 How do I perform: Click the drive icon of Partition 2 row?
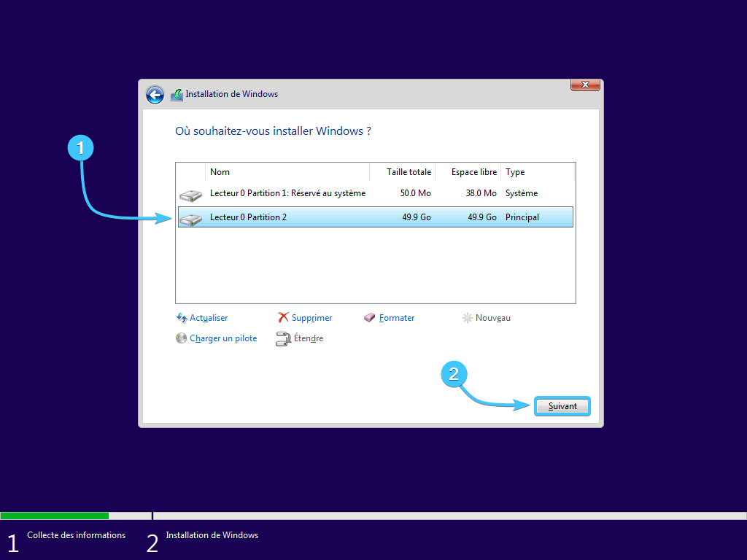(190, 219)
